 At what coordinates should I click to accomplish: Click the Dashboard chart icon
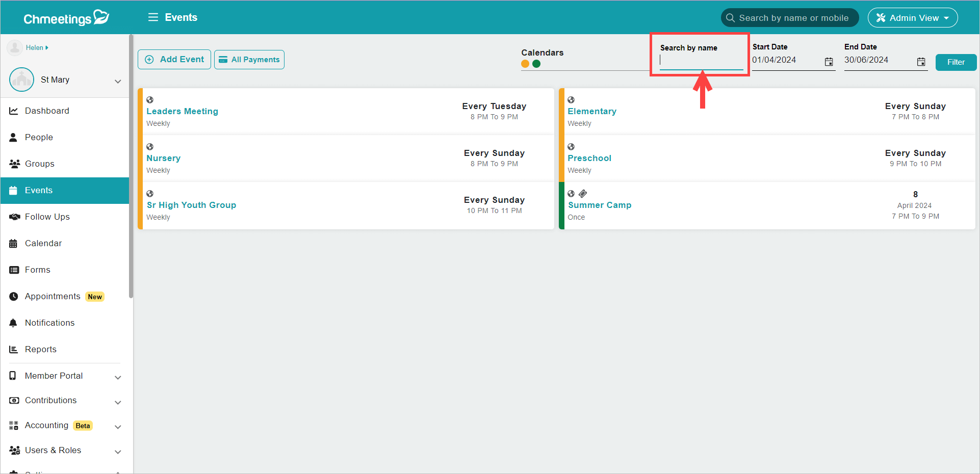[14, 111]
